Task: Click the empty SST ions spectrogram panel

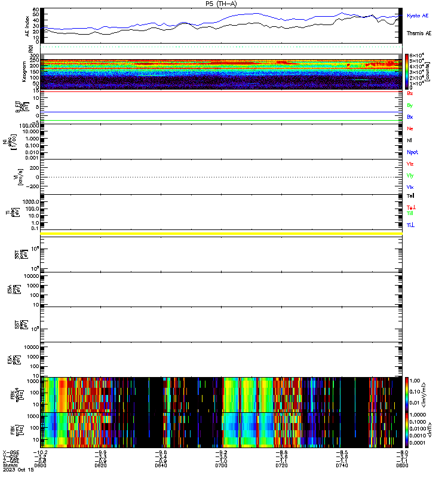Action: [x=221, y=255]
